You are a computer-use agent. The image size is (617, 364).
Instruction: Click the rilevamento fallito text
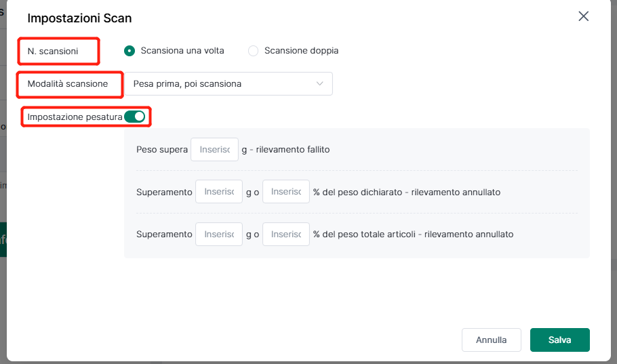293,150
